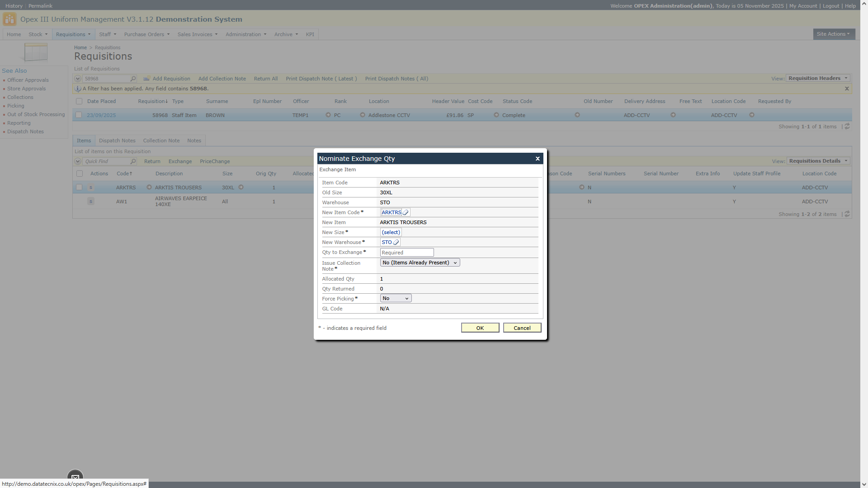Check the ARKTRS item row checkbox
Image resolution: width=868 pixels, height=488 pixels.
[x=79, y=187]
